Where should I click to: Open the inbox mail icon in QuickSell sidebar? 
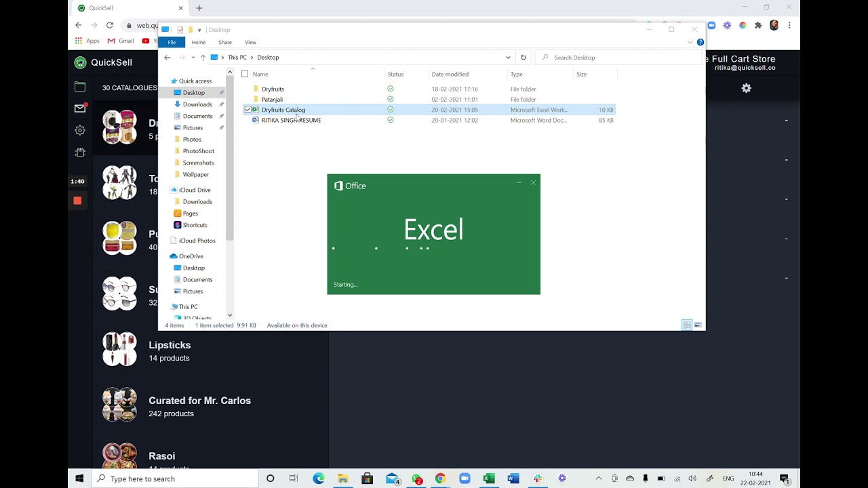click(80, 108)
